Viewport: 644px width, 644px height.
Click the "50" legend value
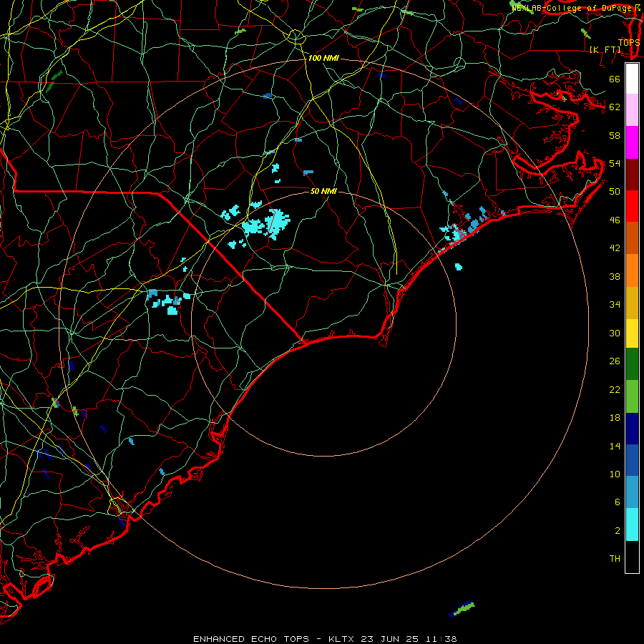(x=615, y=191)
